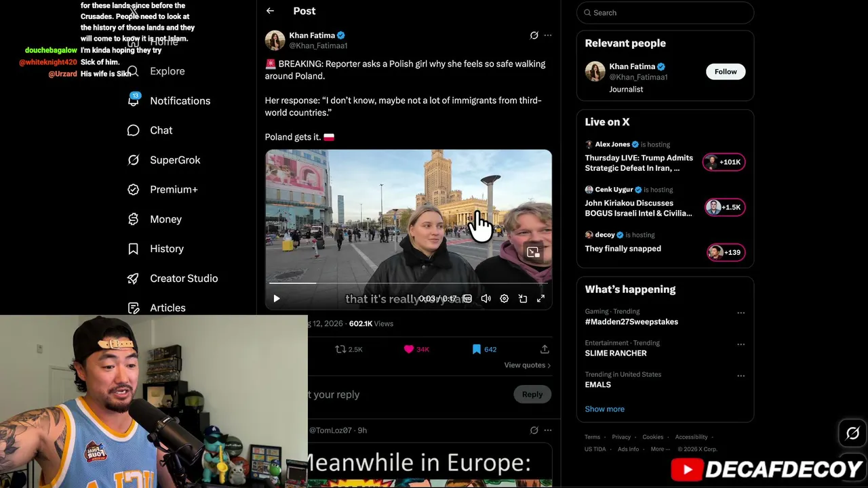
Task: Seek along the video progress bar
Action: pyautogui.click(x=408, y=283)
